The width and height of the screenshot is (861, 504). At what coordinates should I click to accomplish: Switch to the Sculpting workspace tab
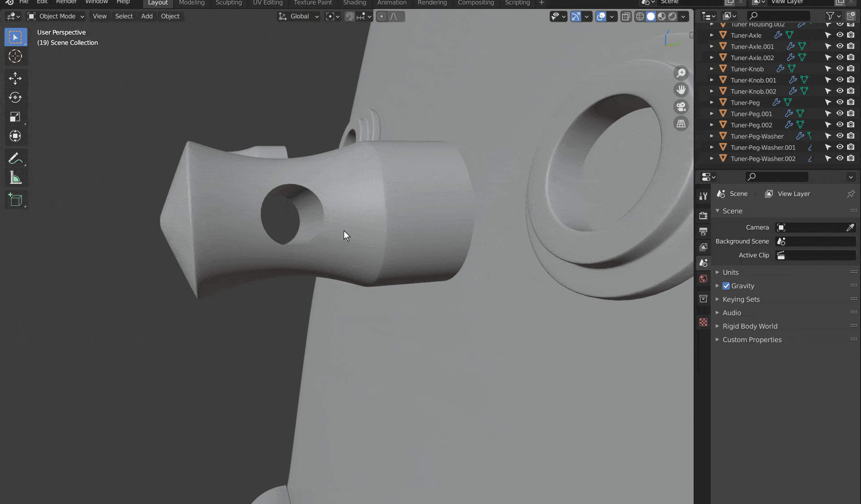pyautogui.click(x=228, y=3)
